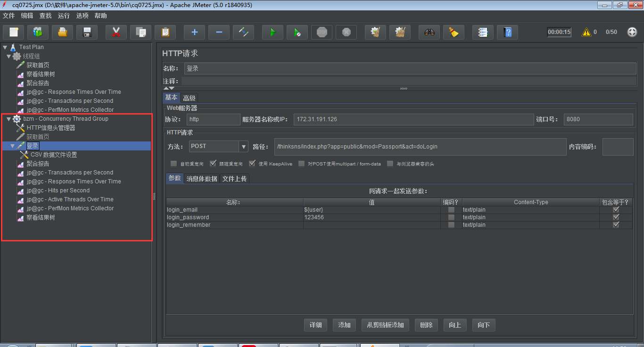Click the 服务器名称或IP input field

coord(413,119)
